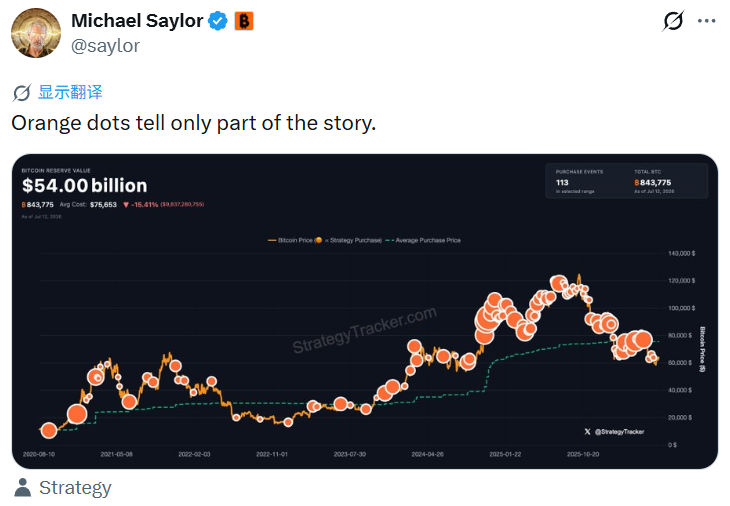Image resolution: width=730 pixels, height=506 pixels.
Task: Click the person icon beside Strategy
Action: (22, 487)
